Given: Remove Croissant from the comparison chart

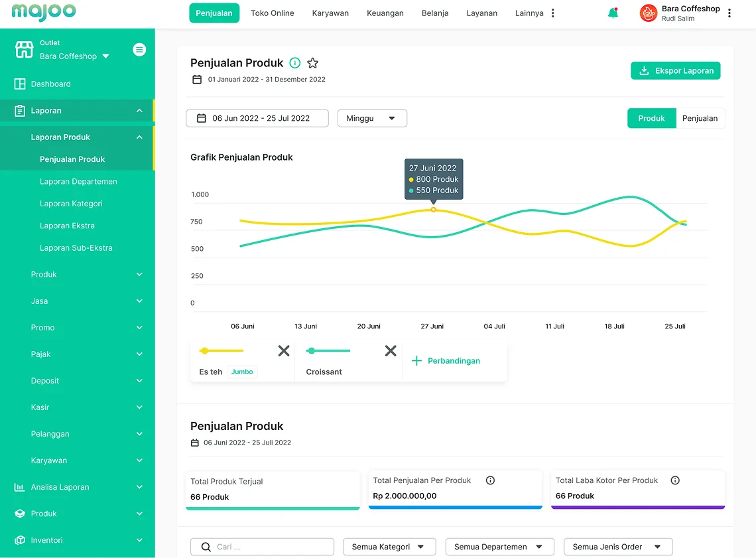Looking at the screenshot, I should click(391, 351).
